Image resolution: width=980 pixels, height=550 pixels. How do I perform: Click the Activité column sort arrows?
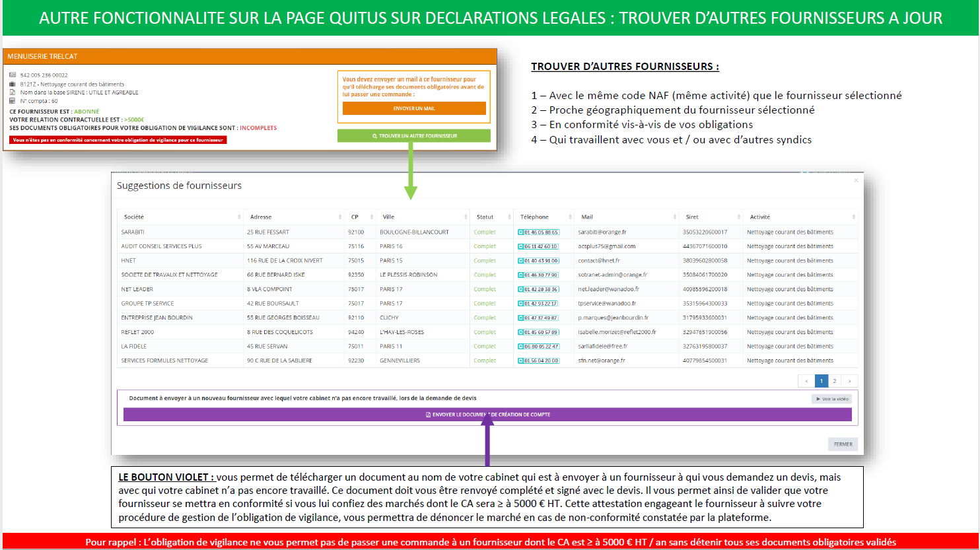tap(854, 217)
